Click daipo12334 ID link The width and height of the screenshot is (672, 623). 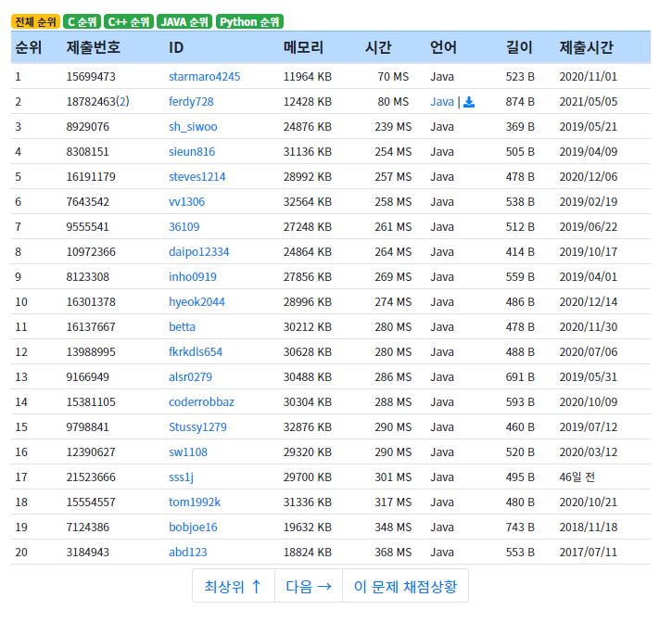pos(199,252)
